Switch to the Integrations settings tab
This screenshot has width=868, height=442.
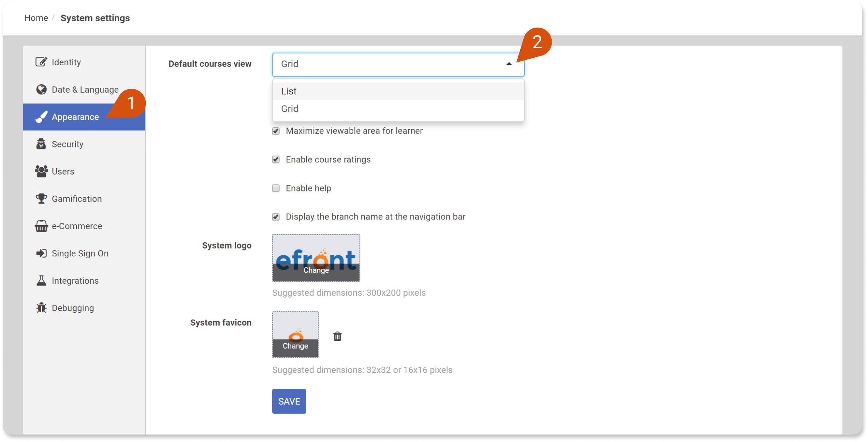point(75,281)
